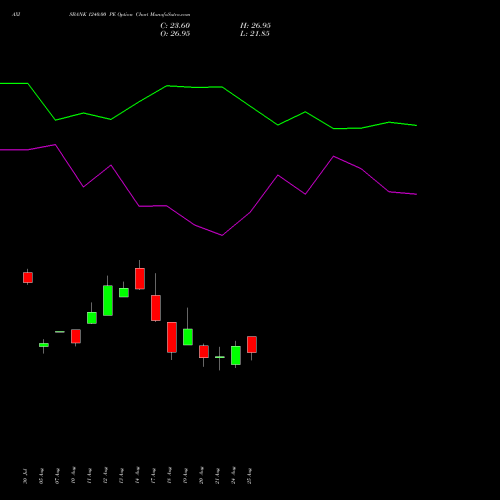Click the high value H: 26.95
500x500 pixels.
click(255, 26)
